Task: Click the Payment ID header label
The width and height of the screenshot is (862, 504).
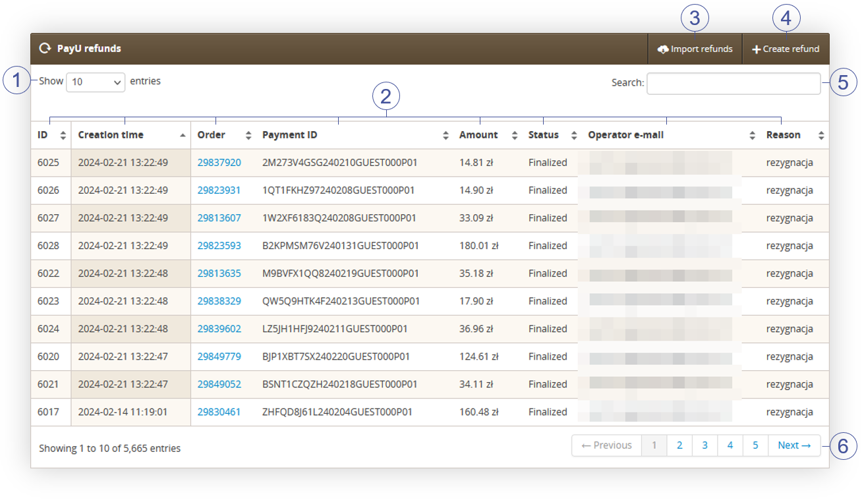Action: coord(290,135)
